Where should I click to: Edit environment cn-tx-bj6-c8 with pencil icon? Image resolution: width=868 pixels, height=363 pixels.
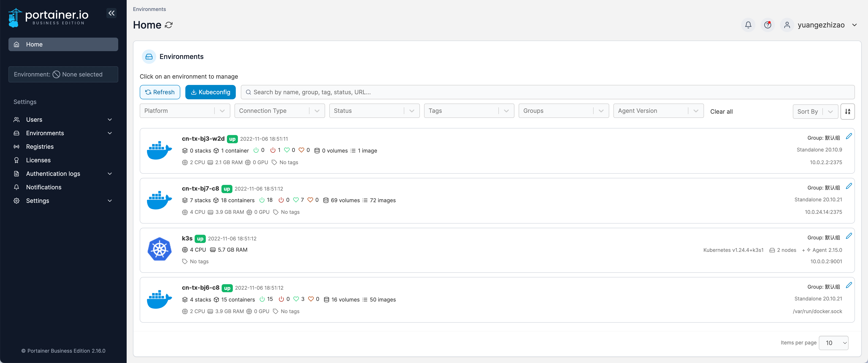[x=849, y=285]
